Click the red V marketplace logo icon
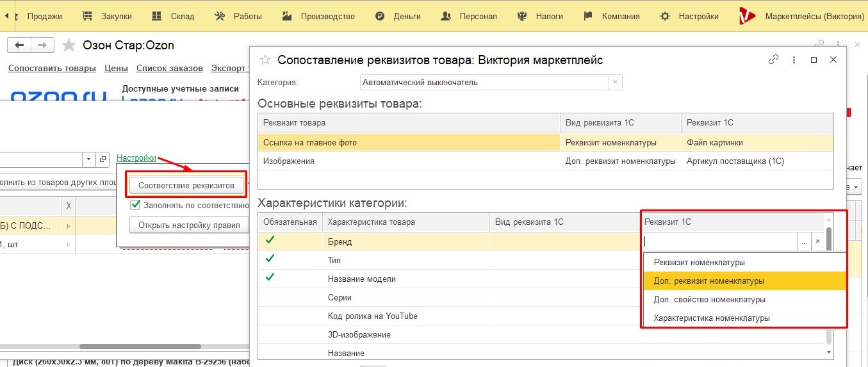Image resolution: width=868 pixels, height=367 pixels. [746, 16]
